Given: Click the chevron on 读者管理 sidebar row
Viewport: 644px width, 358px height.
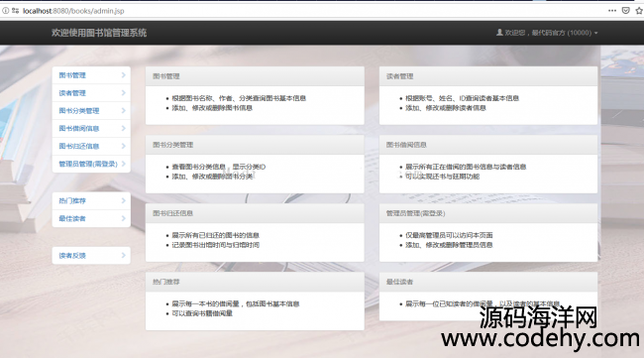Looking at the screenshot, I should [x=123, y=93].
